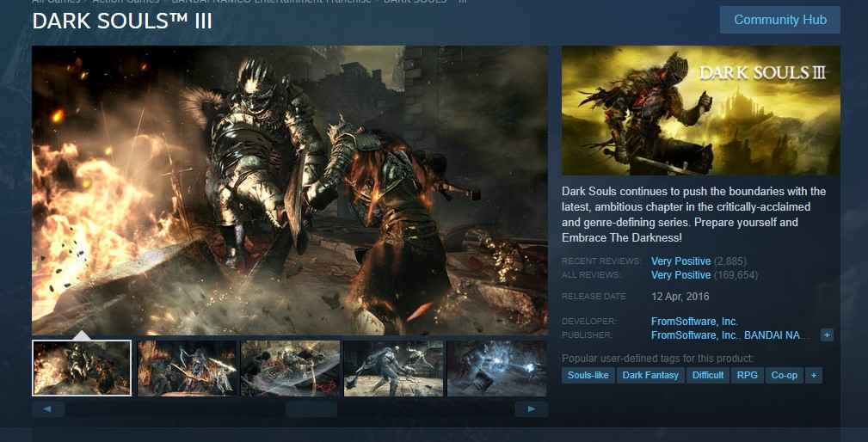Click the Dark Fantasy tag
Viewport: 868px width, 442px height.
[x=650, y=375]
